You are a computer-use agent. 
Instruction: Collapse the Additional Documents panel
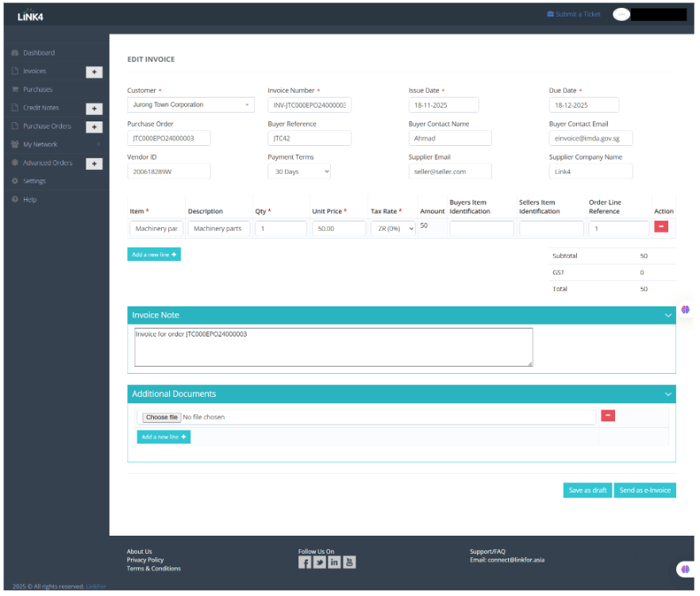(x=667, y=394)
